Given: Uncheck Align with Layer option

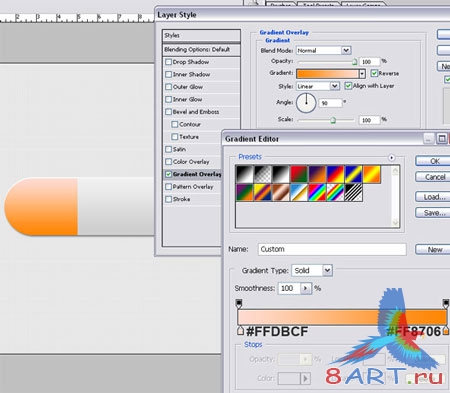Looking at the screenshot, I should click(348, 86).
